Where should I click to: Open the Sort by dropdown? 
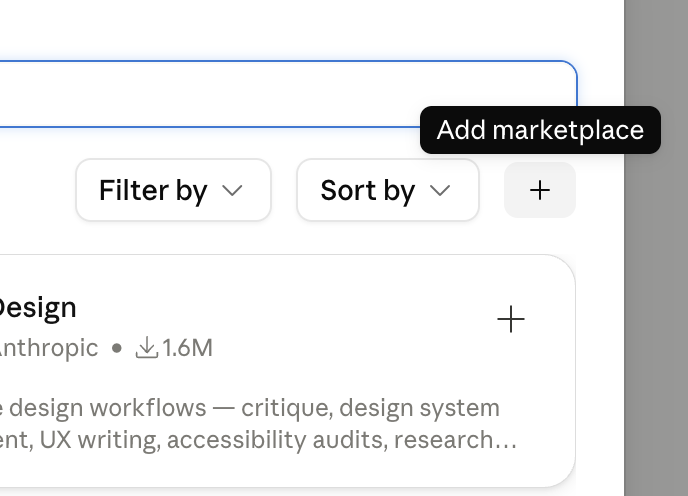388,190
